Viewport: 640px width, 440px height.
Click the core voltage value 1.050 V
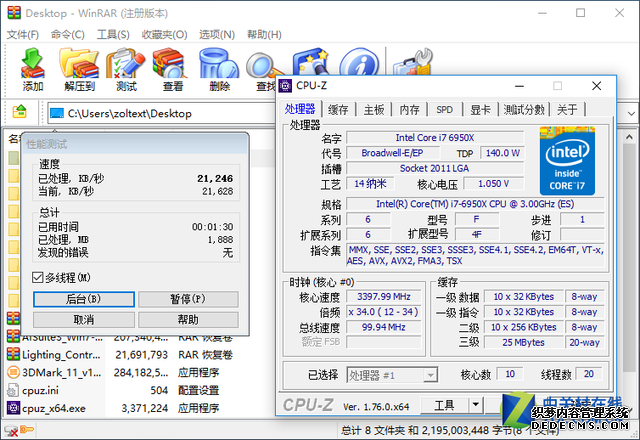click(x=494, y=184)
